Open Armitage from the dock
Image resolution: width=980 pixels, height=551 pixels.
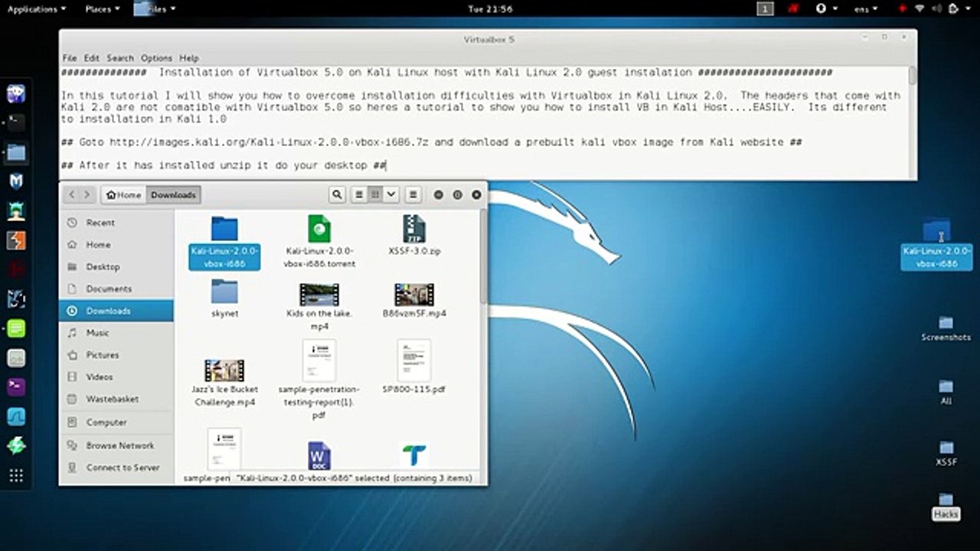point(16,210)
